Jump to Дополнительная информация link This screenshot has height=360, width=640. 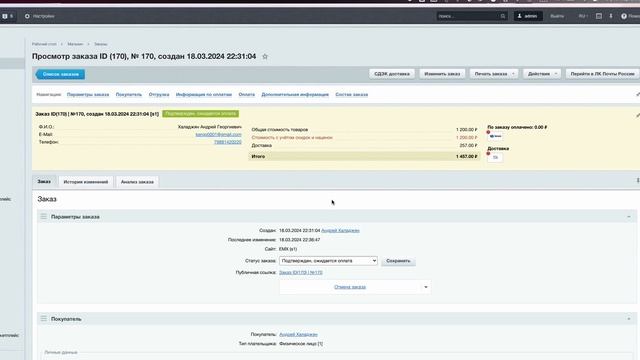[x=295, y=95]
